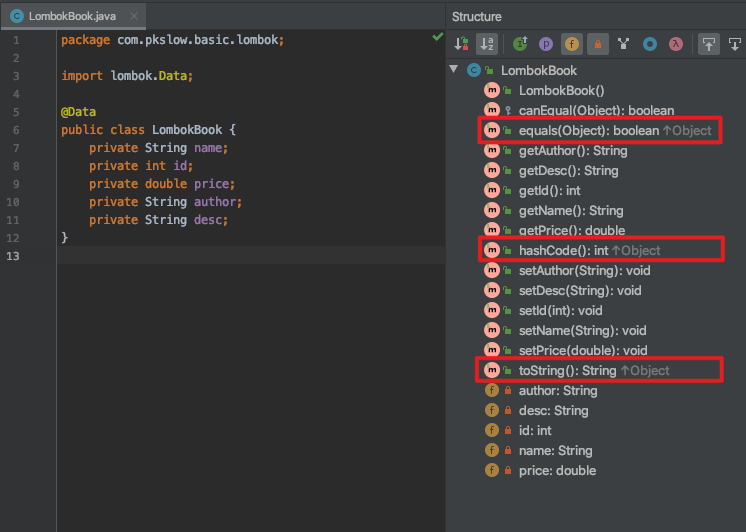Click class icon beside LombokBook node
Viewport: 746px width, 532px height.
pos(473,70)
